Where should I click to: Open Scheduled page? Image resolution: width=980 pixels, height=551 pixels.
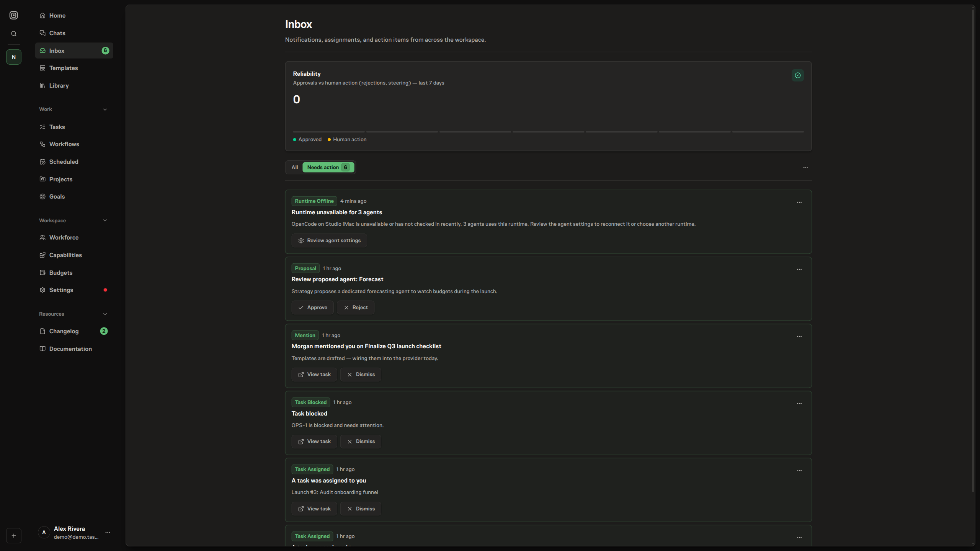point(74,162)
